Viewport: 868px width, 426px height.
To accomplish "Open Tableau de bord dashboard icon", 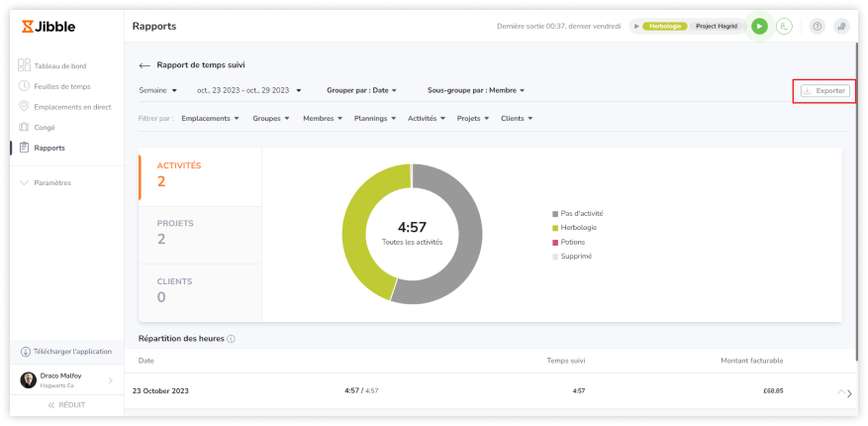I will (24, 65).
